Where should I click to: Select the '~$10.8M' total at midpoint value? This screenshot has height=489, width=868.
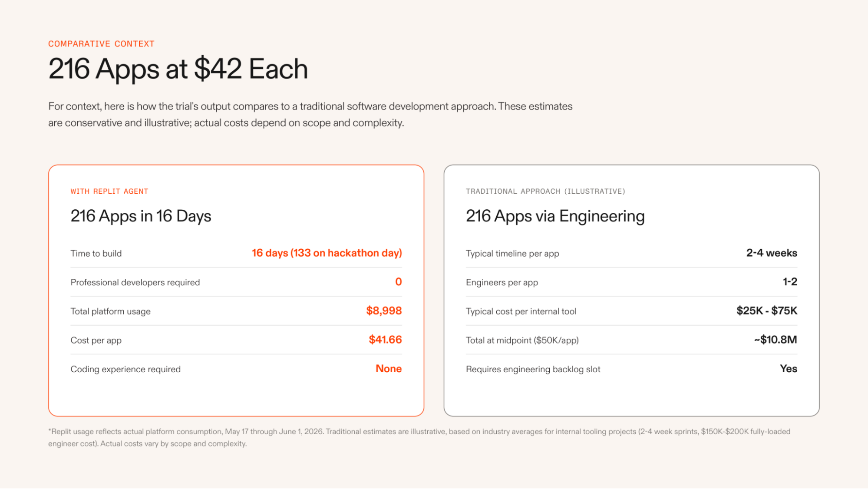[x=776, y=340]
